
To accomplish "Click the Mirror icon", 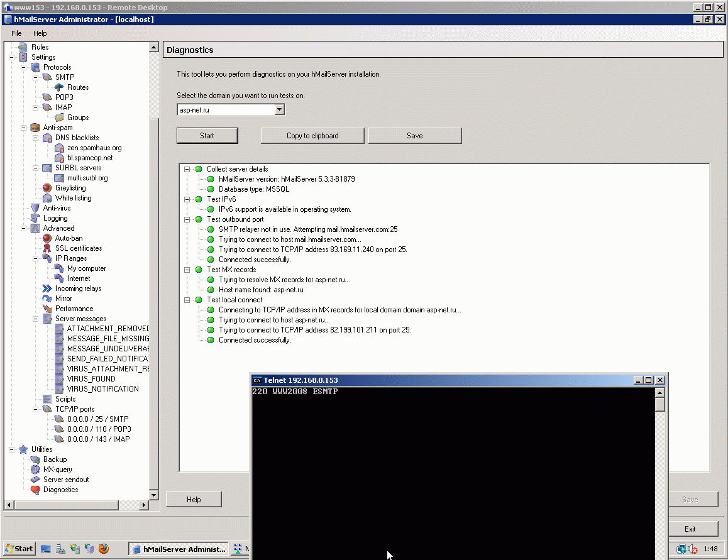I will (47, 299).
